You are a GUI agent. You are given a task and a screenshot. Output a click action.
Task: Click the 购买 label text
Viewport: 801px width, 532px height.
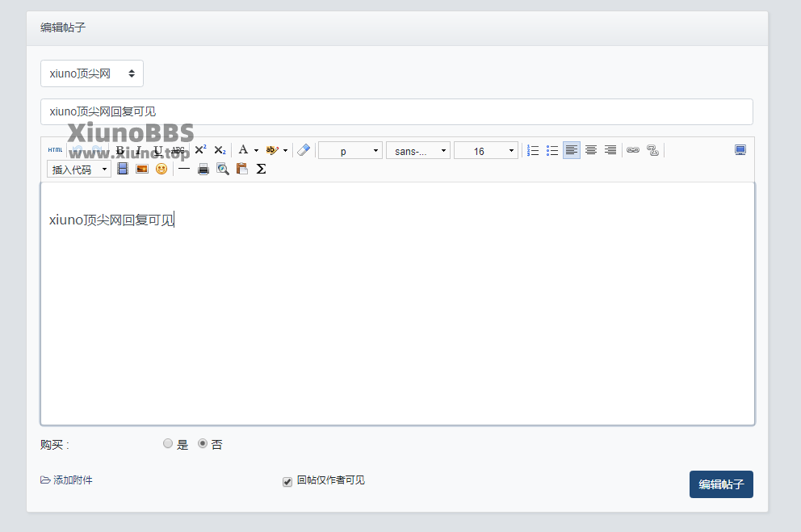(55, 445)
